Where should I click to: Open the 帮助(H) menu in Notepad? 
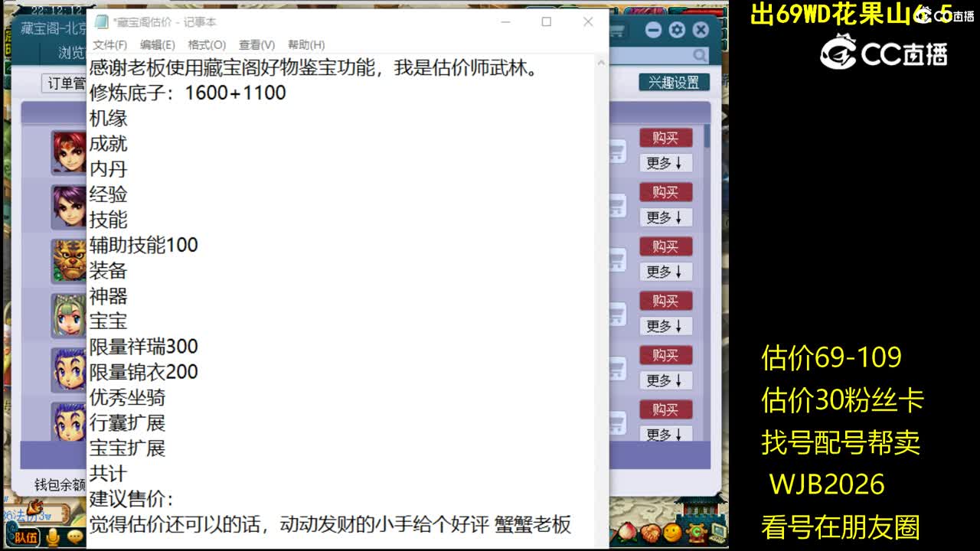point(306,45)
